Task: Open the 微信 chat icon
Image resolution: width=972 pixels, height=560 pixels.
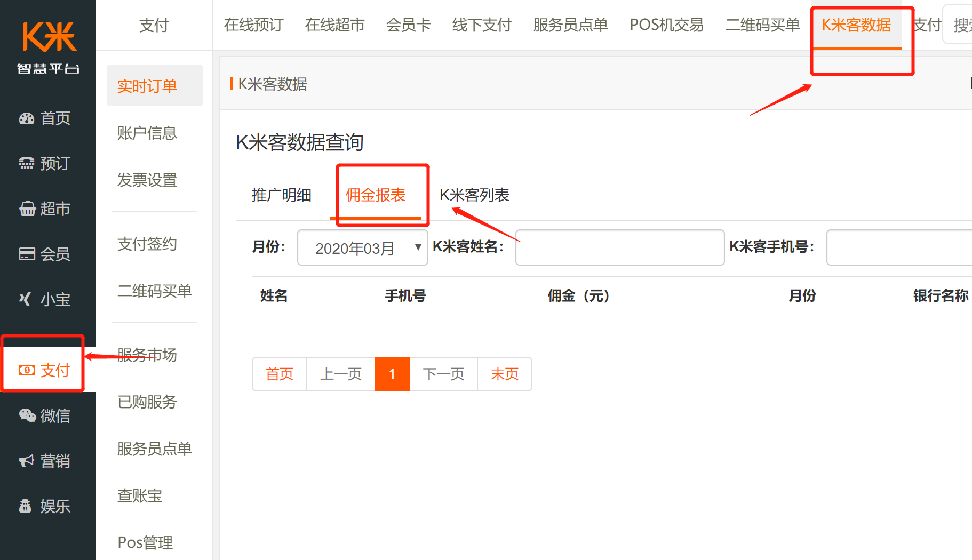Action: pos(27,415)
